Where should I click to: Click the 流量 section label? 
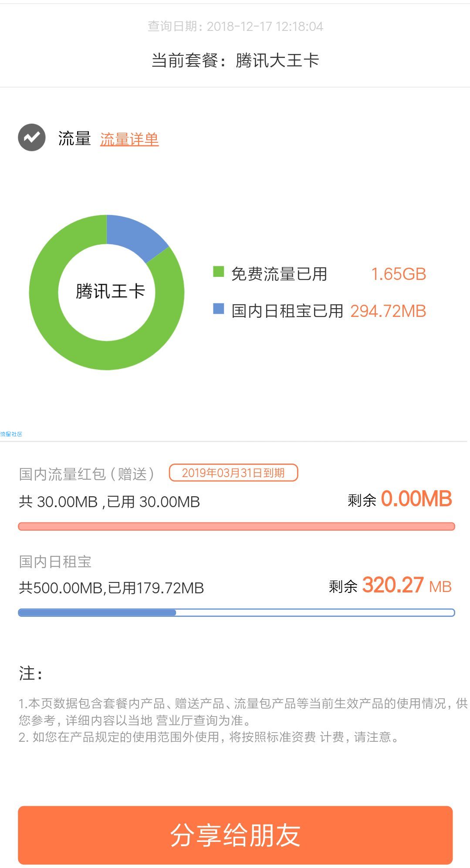click(x=74, y=138)
